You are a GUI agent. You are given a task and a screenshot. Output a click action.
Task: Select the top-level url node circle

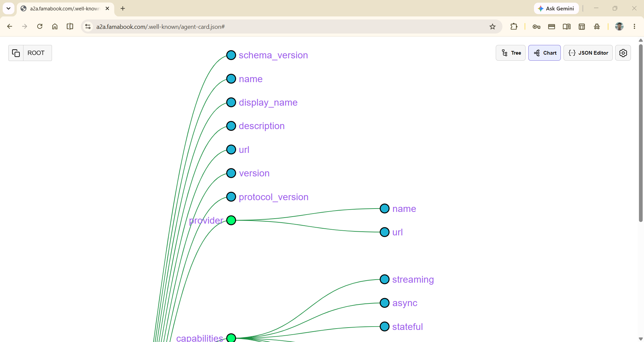pyautogui.click(x=231, y=150)
